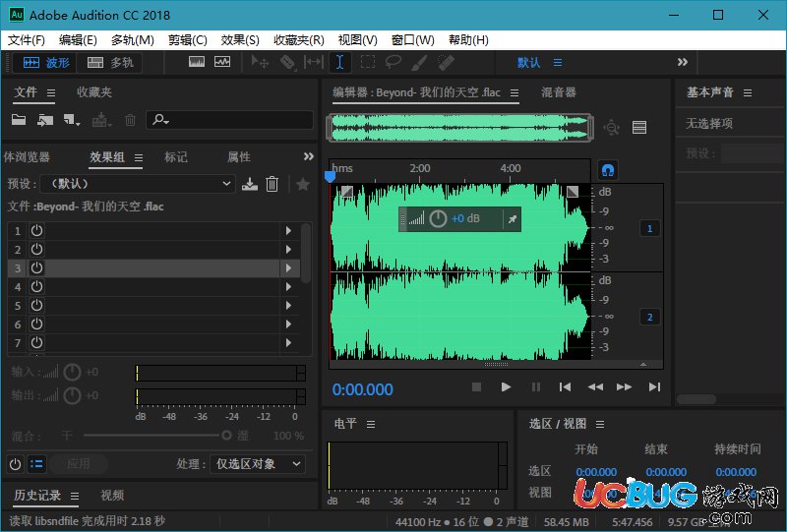
Task: Delete the effects rack preset
Action: pos(272,184)
